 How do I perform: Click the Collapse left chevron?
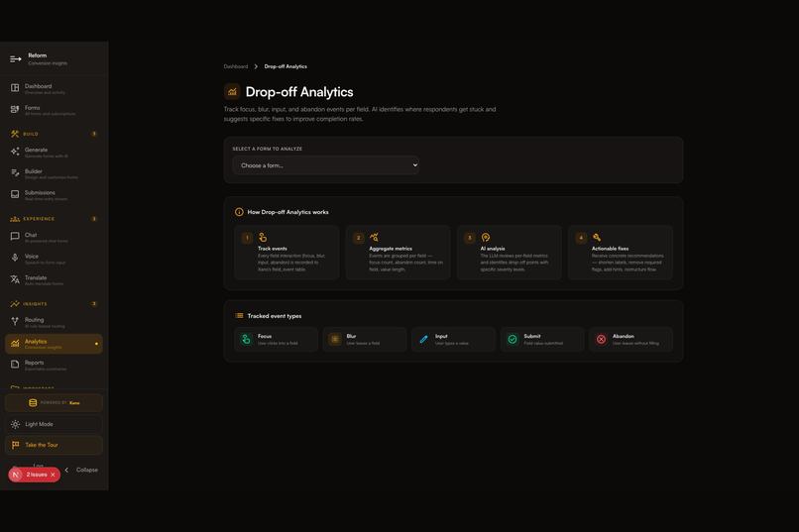click(66, 470)
